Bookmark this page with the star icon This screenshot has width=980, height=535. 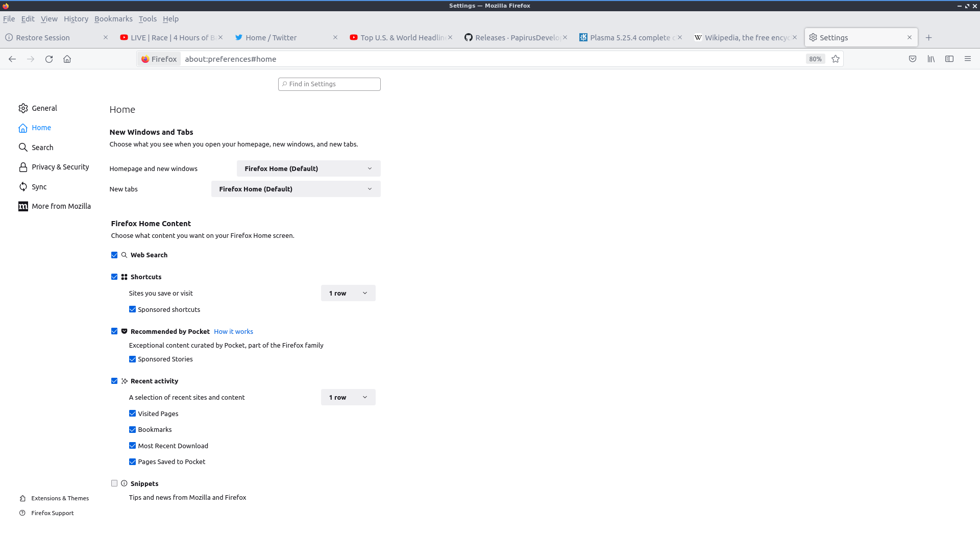pos(836,59)
